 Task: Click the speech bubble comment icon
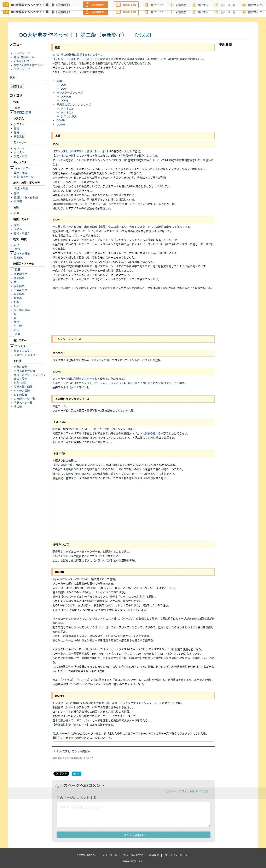point(57,786)
